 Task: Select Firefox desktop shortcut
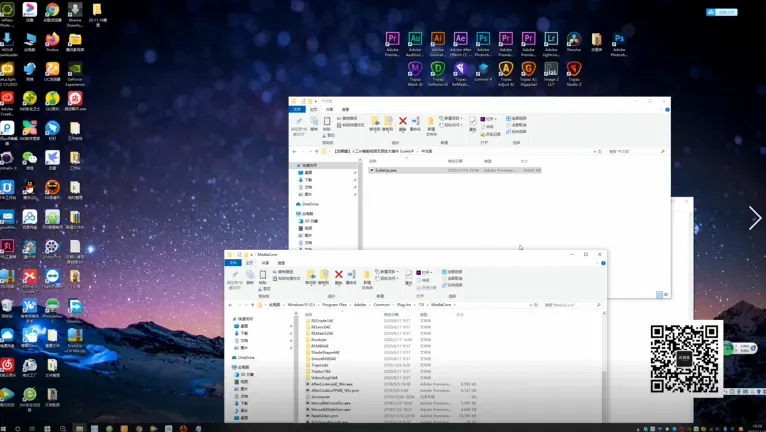52,42
